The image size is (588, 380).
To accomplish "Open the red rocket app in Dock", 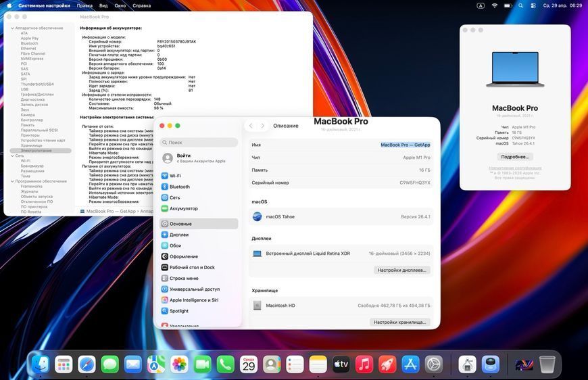I will point(387,364).
